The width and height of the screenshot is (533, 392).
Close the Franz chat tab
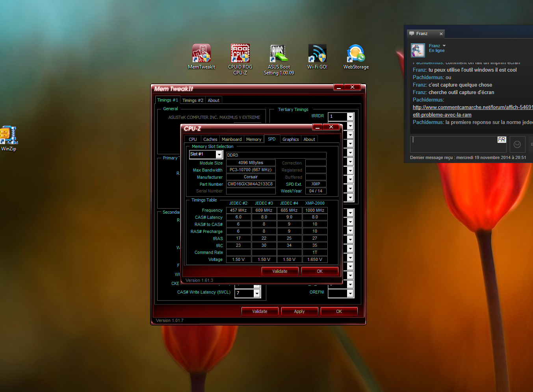[441, 34]
